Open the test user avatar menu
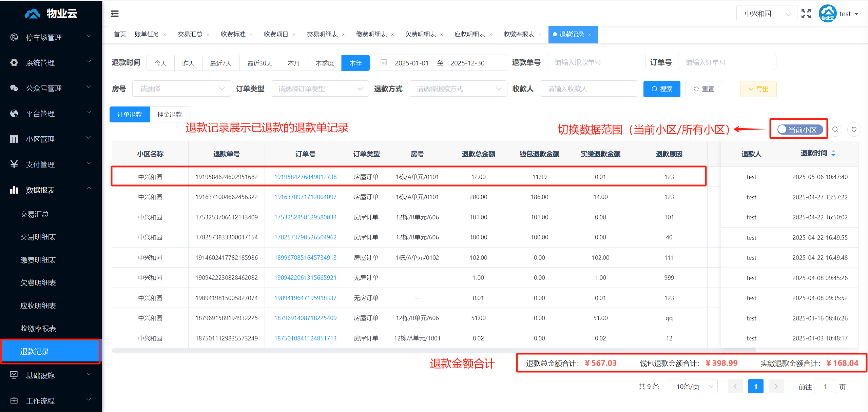The image size is (868, 412). [x=838, y=14]
